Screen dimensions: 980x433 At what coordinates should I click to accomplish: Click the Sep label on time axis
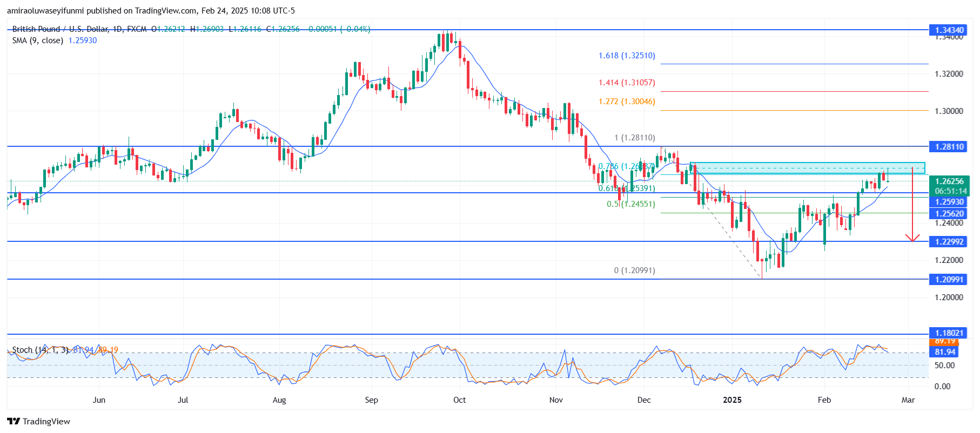tap(372, 400)
